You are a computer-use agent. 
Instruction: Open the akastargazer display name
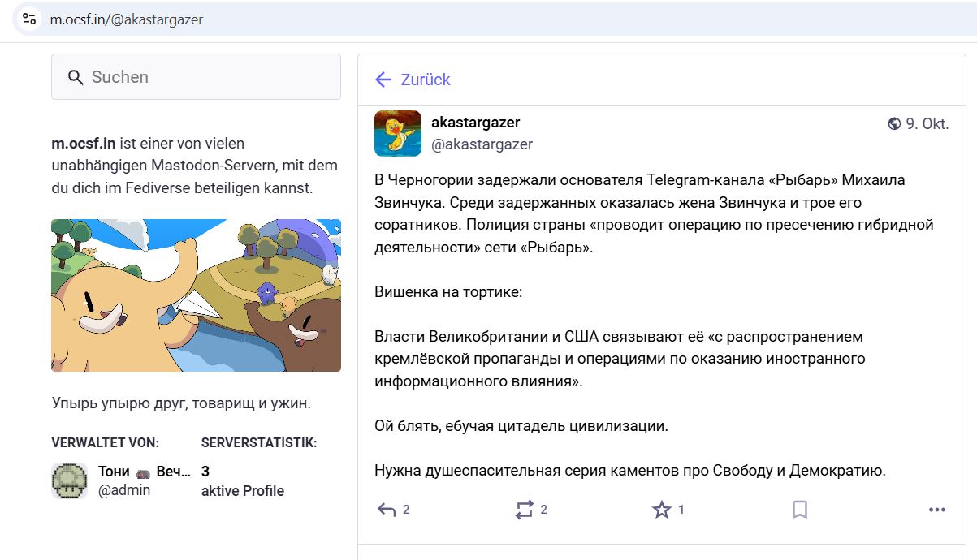[x=476, y=123]
